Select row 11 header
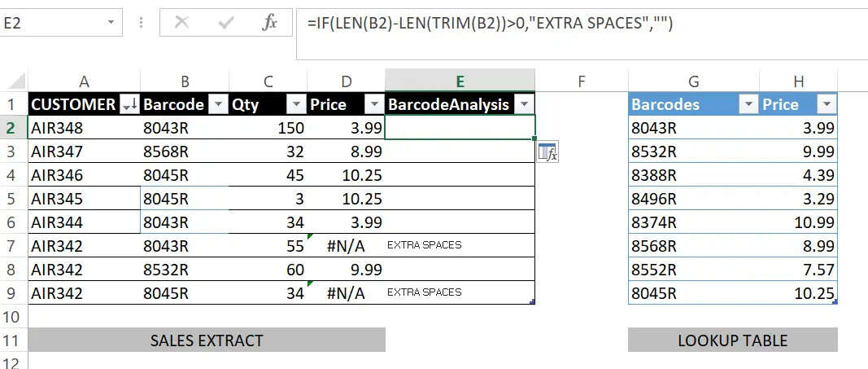Image resolution: width=868 pixels, height=369 pixels. (x=13, y=340)
